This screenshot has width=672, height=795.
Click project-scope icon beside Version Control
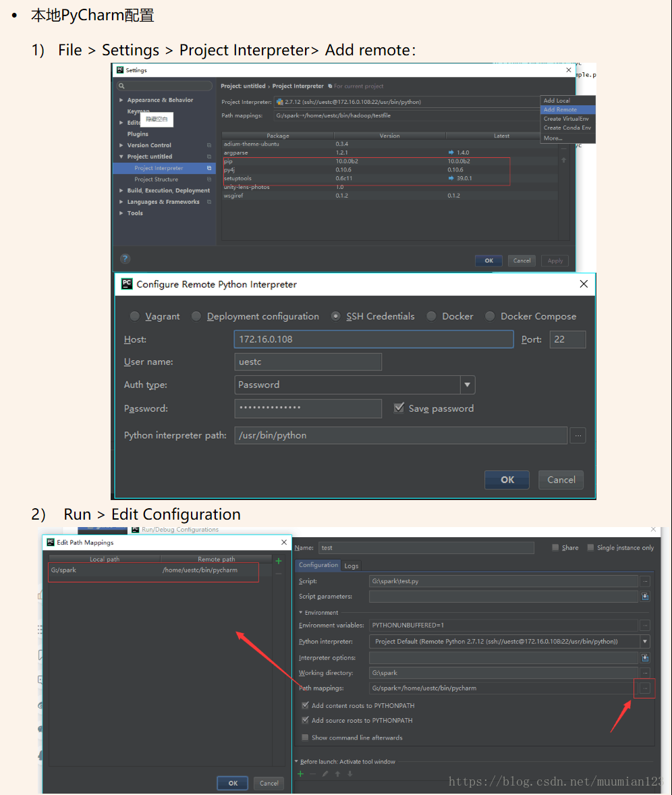(x=208, y=146)
